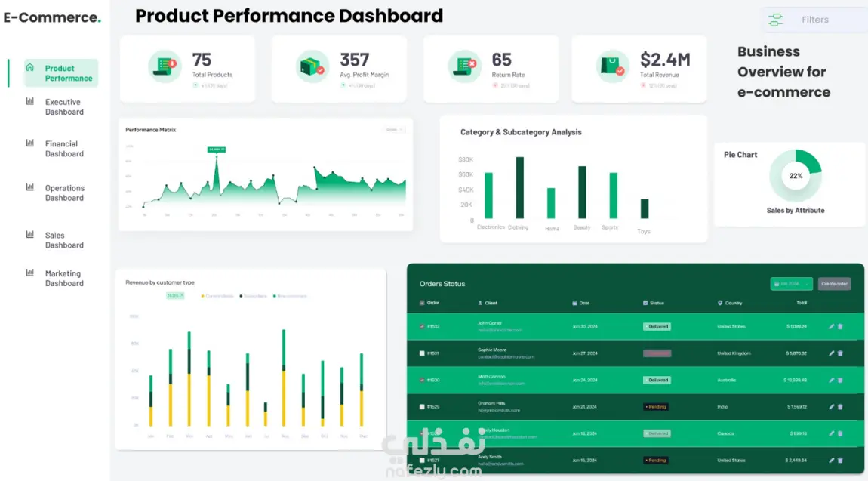Click the Total Products stat card icon

tap(165, 66)
